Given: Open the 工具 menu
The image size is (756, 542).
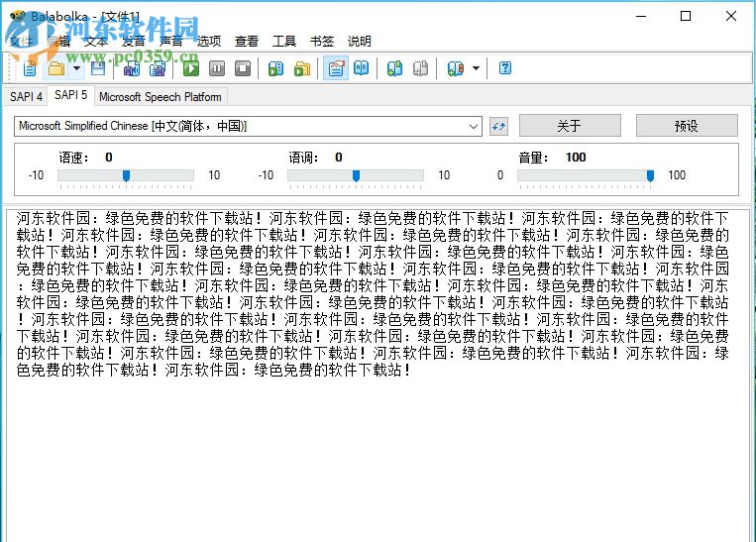Looking at the screenshot, I should 284,42.
